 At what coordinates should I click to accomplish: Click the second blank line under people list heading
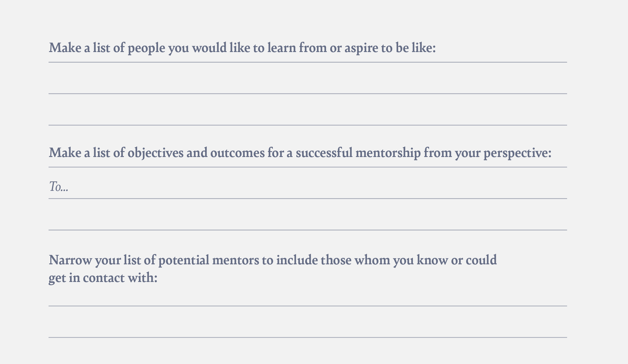(308, 110)
